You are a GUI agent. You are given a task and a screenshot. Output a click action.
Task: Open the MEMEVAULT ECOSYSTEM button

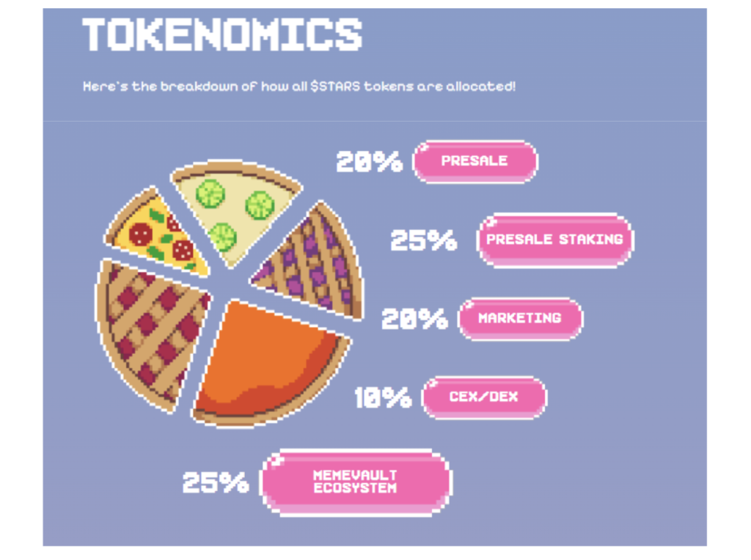click(x=356, y=482)
